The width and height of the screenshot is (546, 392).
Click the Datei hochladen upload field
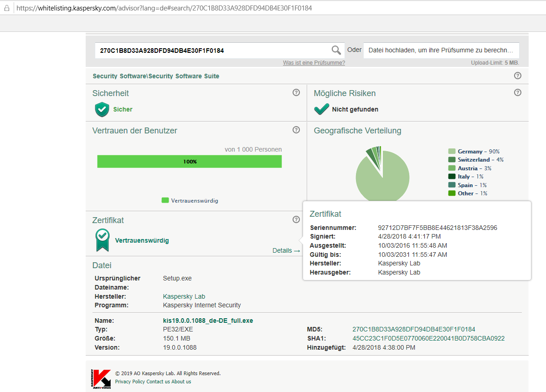pyautogui.click(x=441, y=50)
